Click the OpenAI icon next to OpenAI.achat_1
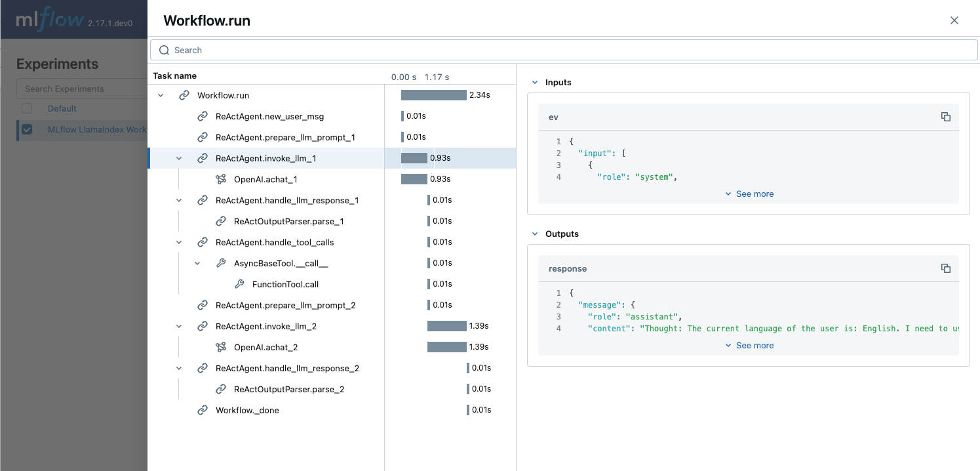The image size is (980, 471). click(220, 179)
